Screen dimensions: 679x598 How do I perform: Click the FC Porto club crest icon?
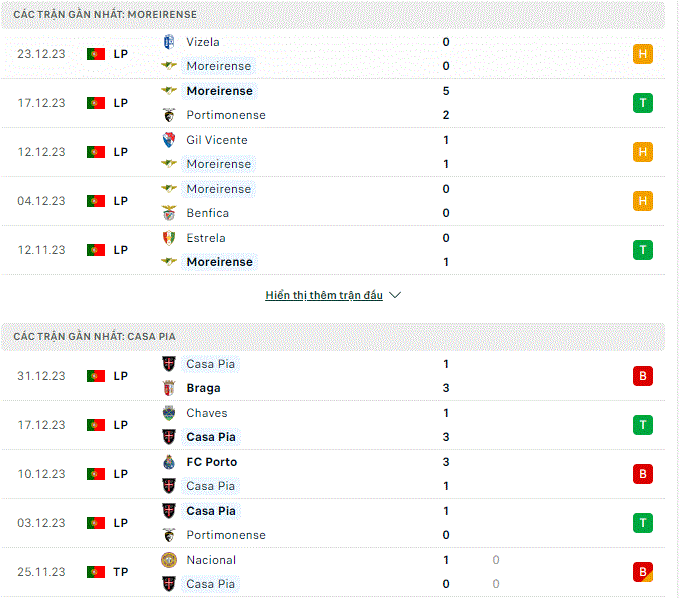tap(169, 462)
